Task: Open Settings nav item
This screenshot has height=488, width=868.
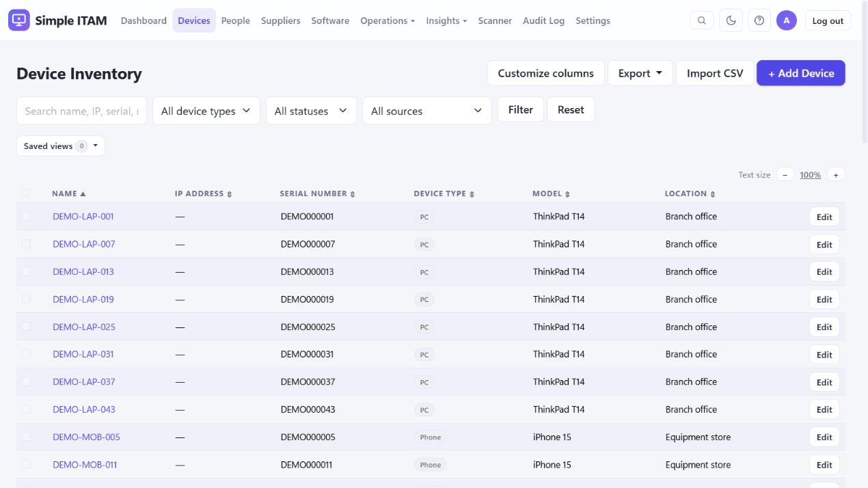Action: point(593,21)
